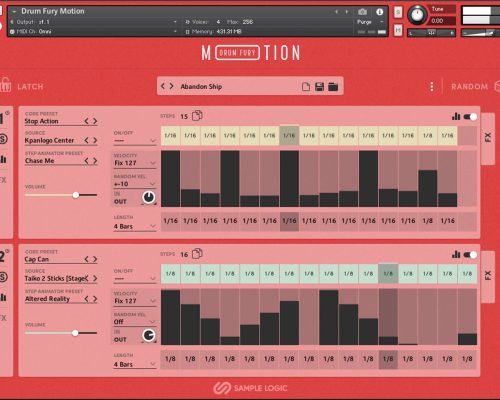Click the bar graph icon at the top right of track 2

[456, 255]
